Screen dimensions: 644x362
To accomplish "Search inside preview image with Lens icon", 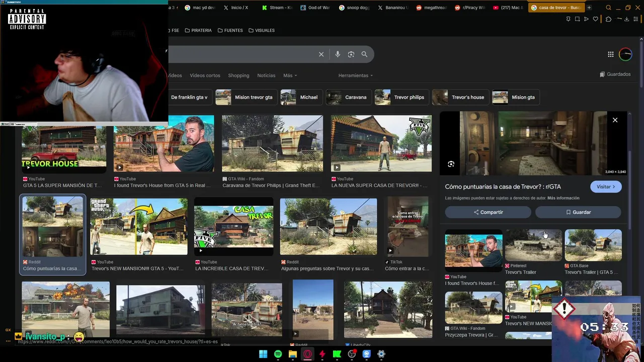I will pos(451,164).
